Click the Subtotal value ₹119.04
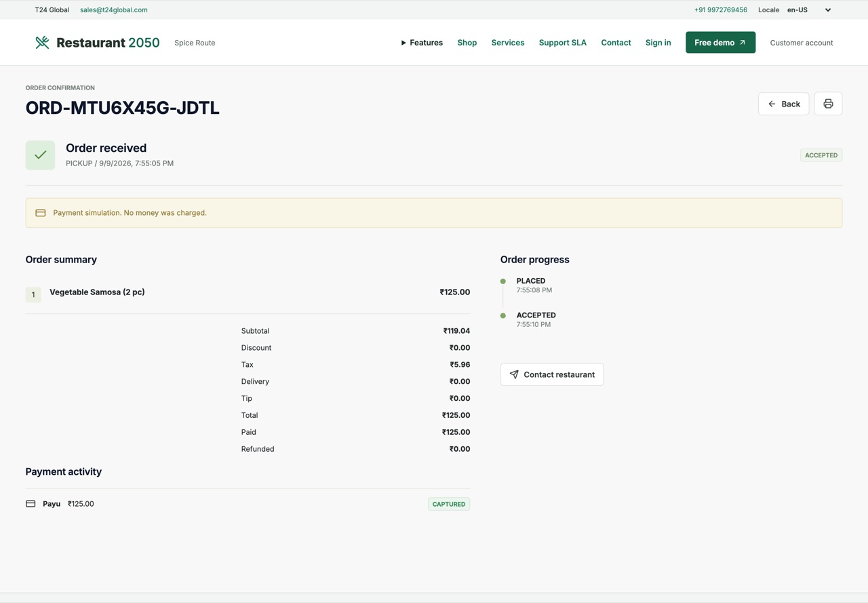868x603 pixels. (x=456, y=331)
